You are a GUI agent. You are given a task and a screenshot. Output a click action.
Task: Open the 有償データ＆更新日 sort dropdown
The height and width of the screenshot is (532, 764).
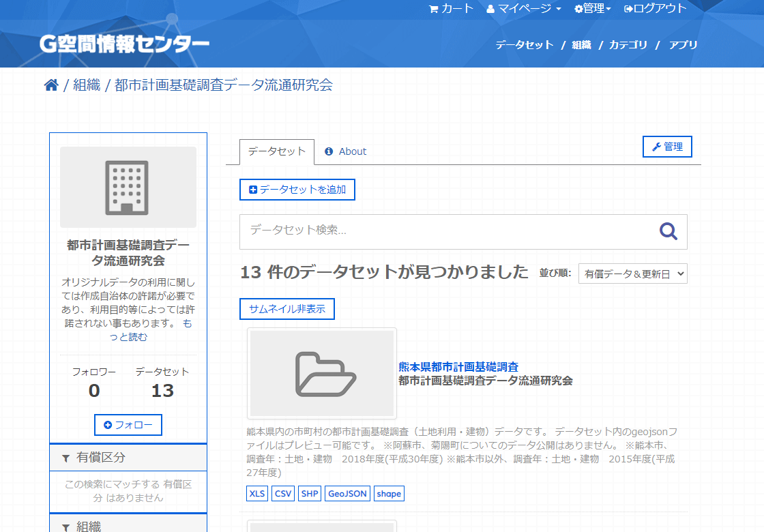click(632, 273)
